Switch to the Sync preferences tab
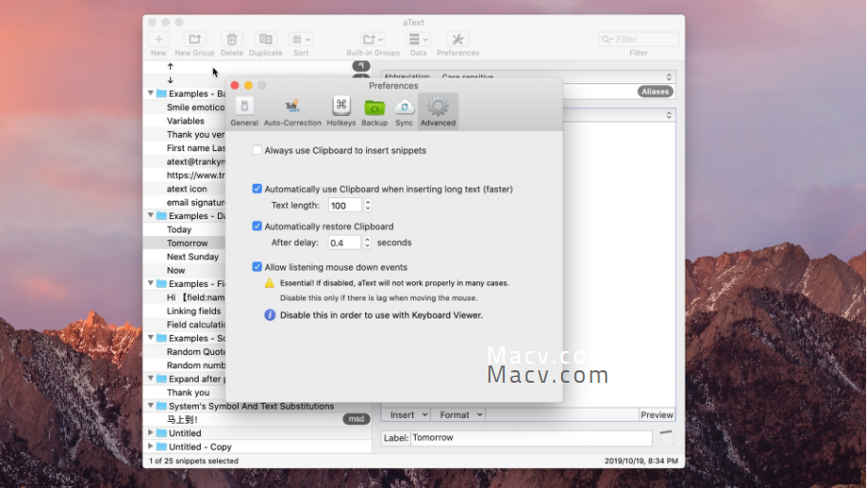Screen dimensions: 868x488 (x=403, y=111)
